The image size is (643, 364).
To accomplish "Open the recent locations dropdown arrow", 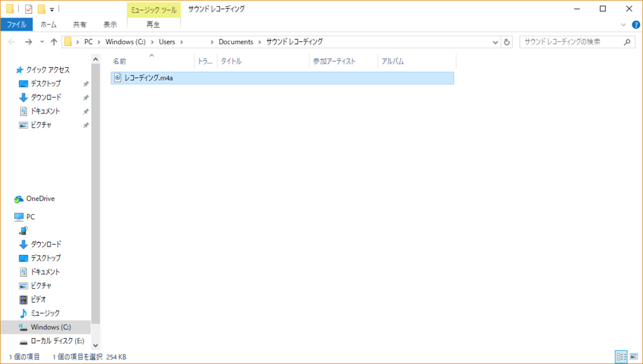I will pyautogui.click(x=42, y=42).
